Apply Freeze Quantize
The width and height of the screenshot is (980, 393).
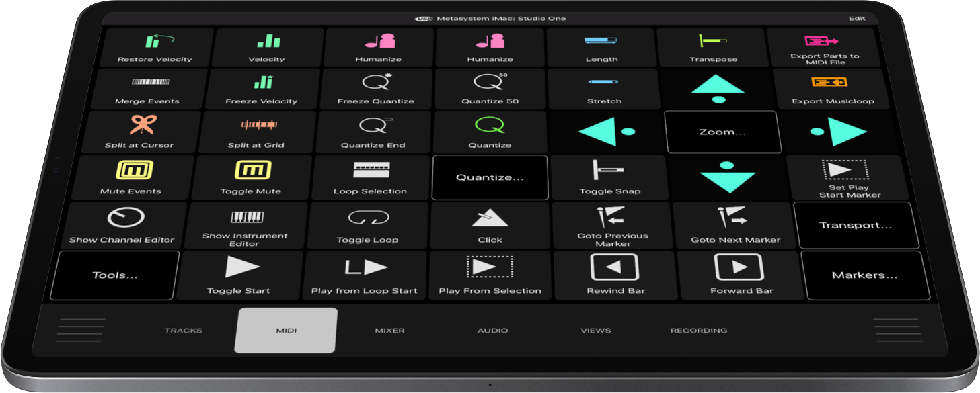(x=376, y=89)
